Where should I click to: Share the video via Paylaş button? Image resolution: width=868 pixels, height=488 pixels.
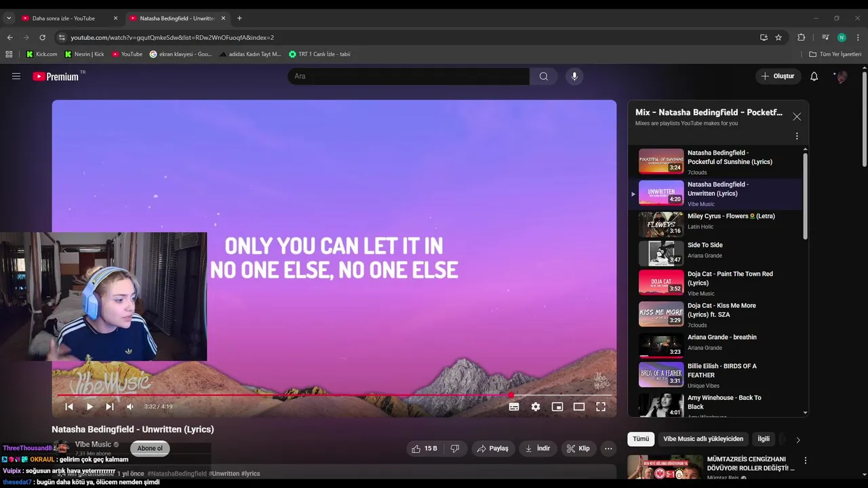coord(493,449)
